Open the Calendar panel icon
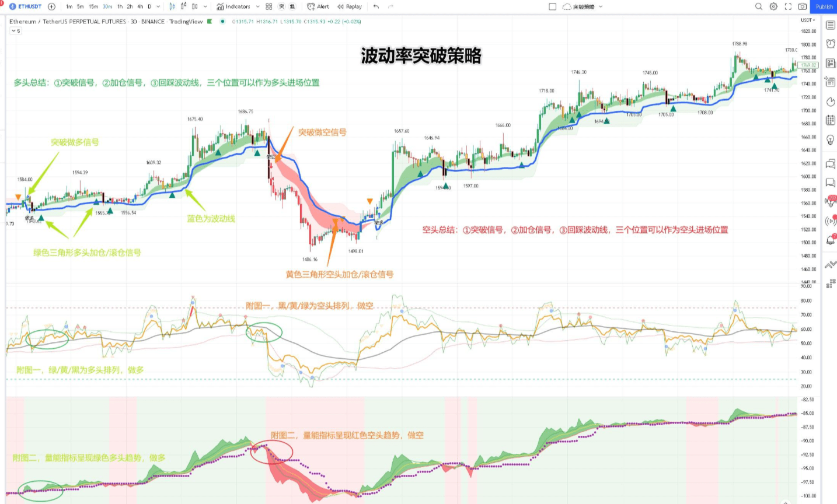This screenshot has width=837, height=504. [831, 121]
